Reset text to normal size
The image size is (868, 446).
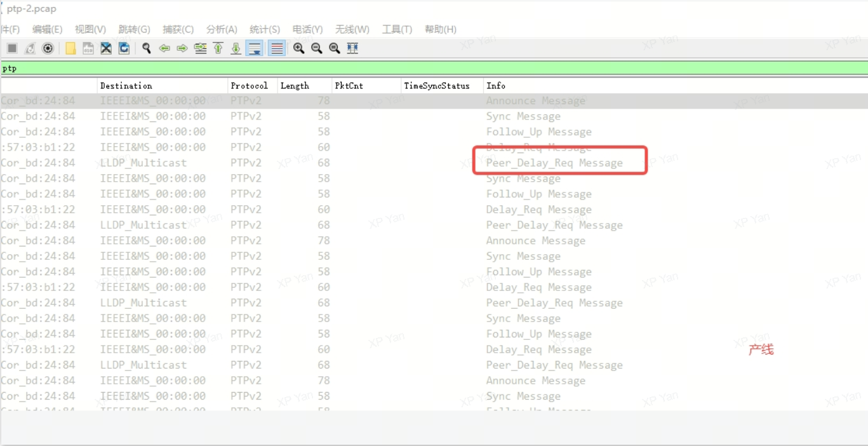pyautogui.click(x=335, y=48)
